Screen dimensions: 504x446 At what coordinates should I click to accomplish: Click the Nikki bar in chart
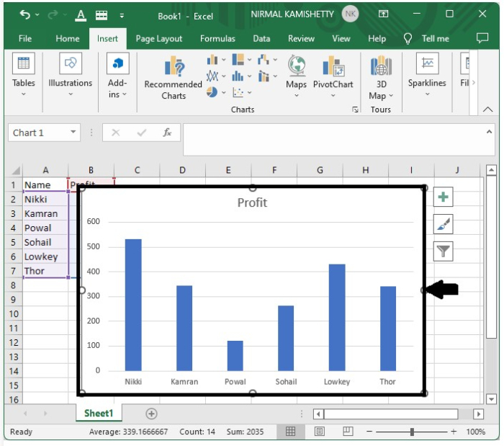(x=133, y=305)
